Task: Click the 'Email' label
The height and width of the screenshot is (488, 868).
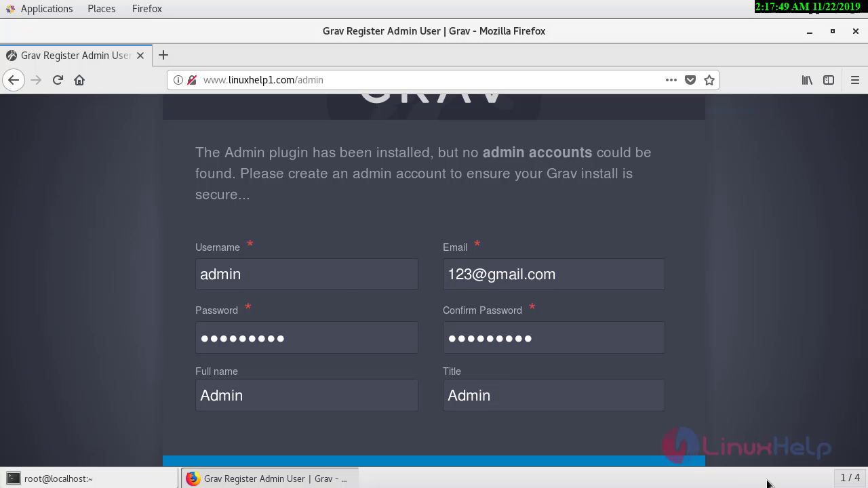Action: point(455,247)
